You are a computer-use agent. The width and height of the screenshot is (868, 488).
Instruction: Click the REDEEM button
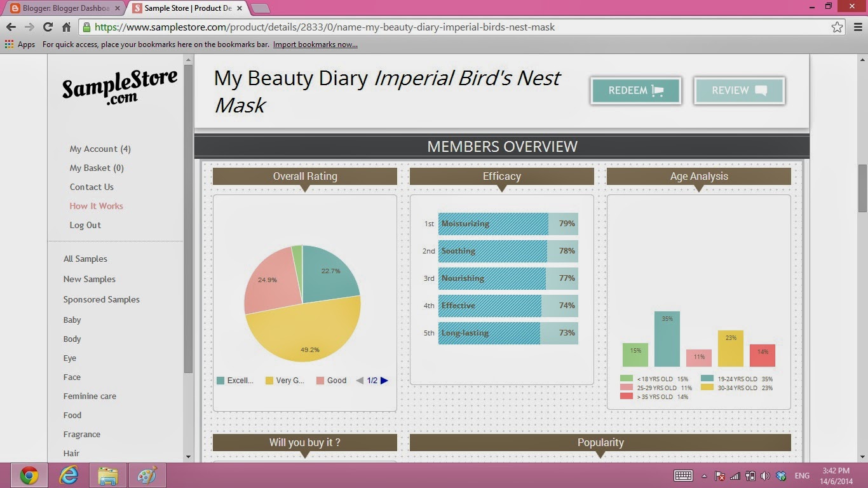click(x=636, y=91)
